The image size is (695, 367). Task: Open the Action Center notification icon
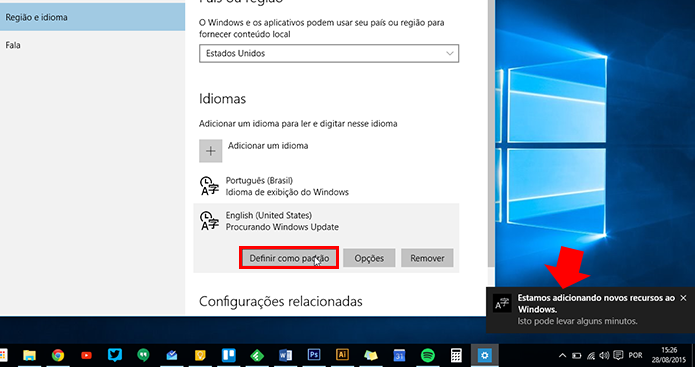click(x=618, y=355)
